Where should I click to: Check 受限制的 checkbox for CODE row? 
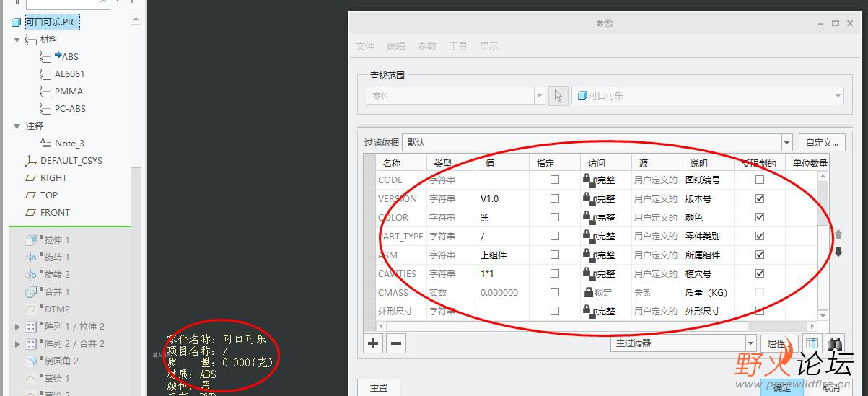(x=759, y=180)
